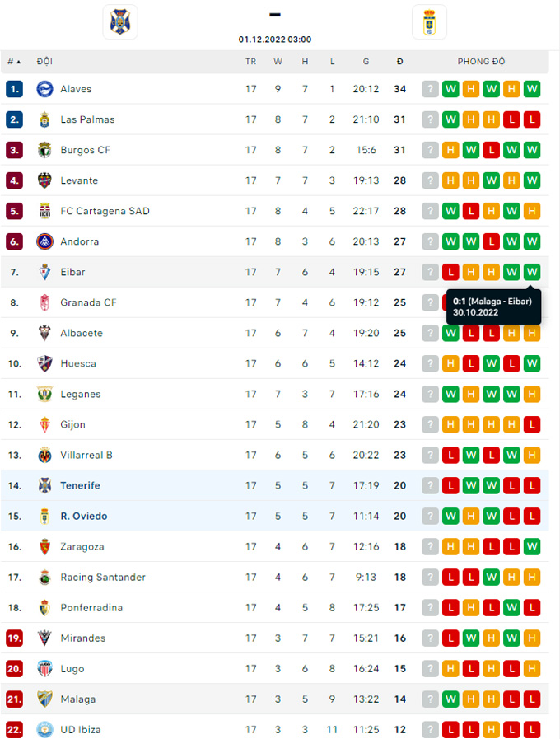Click the Malaga club crest

point(44,699)
